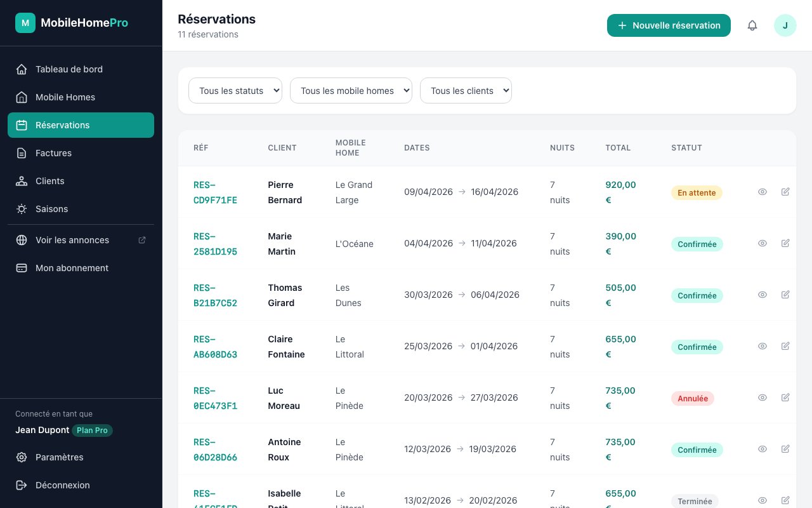Edit Marie Martin's reservation with pencil icon
Screen dimensions: 812x508
click(x=785, y=243)
